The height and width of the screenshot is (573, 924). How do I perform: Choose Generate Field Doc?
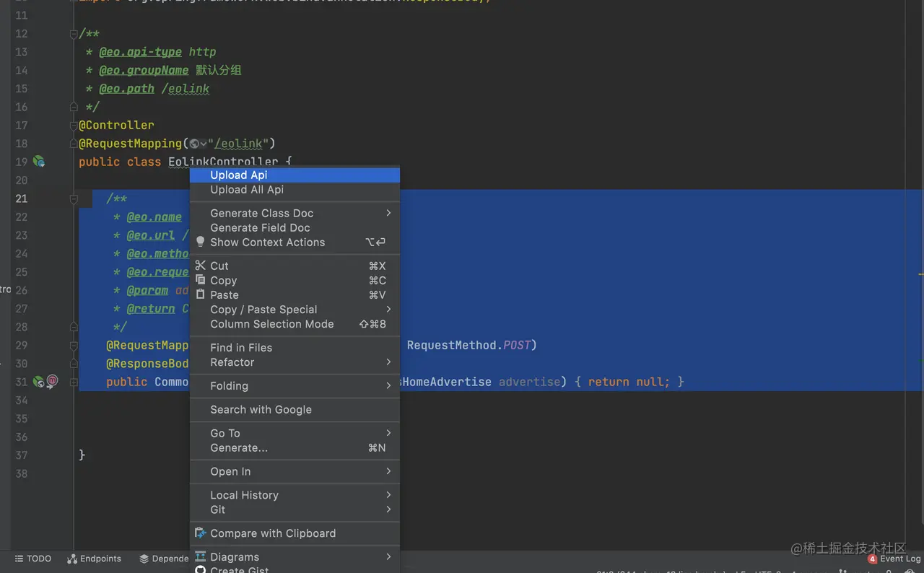295,227
